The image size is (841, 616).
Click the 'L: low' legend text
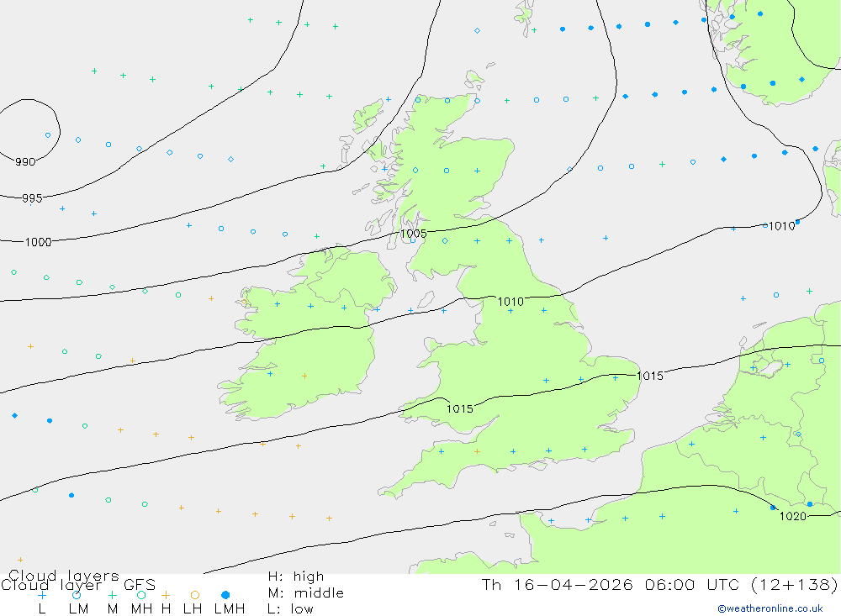[290, 609]
